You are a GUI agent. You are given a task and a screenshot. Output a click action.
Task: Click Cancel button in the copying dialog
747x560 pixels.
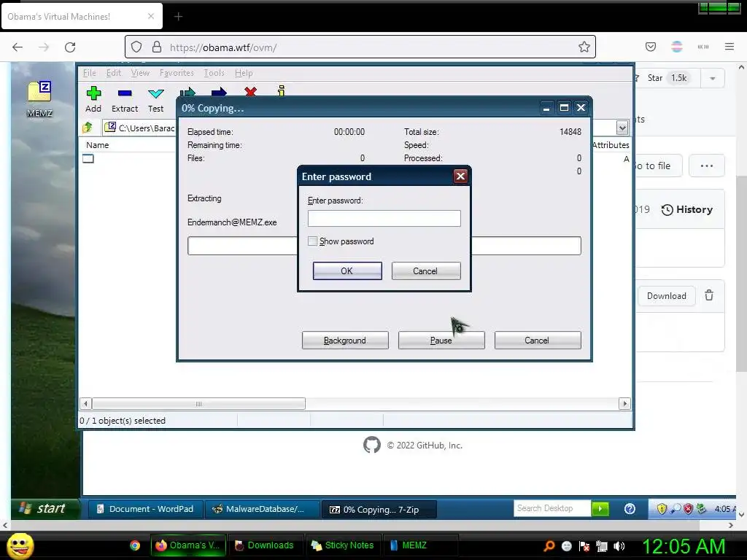(x=538, y=341)
